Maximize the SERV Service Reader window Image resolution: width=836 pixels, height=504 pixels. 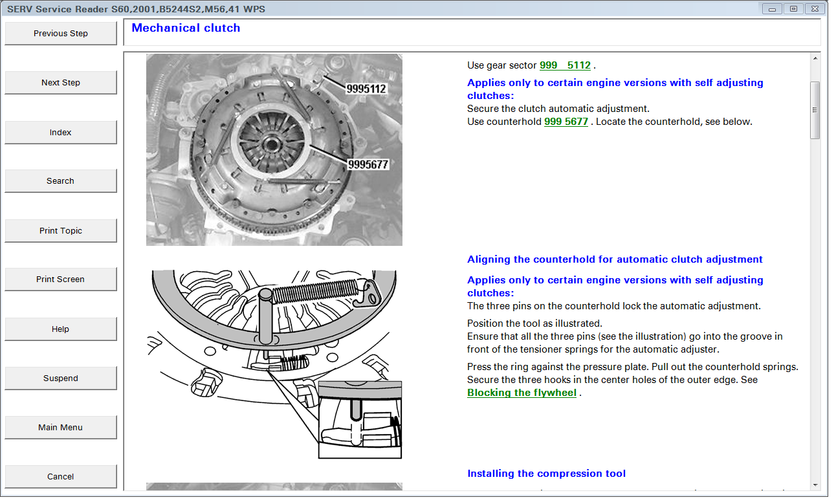tap(793, 8)
